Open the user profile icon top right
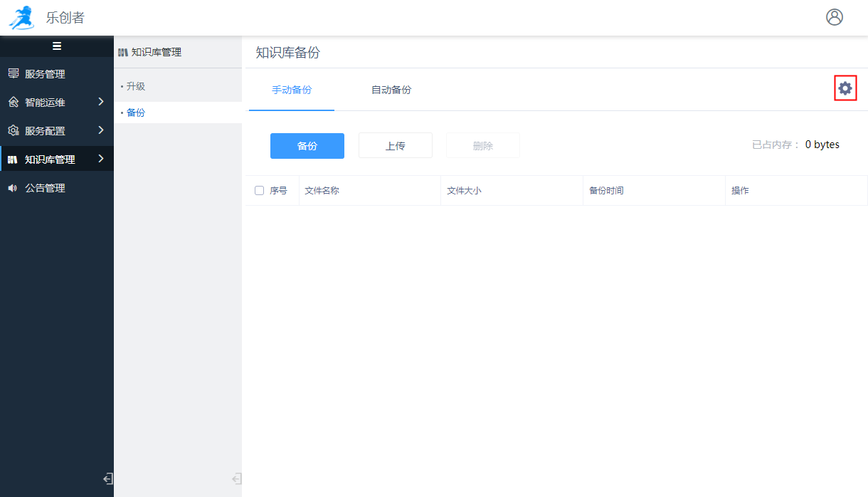Image resolution: width=868 pixels, height=497 pixels. [835, 17]
